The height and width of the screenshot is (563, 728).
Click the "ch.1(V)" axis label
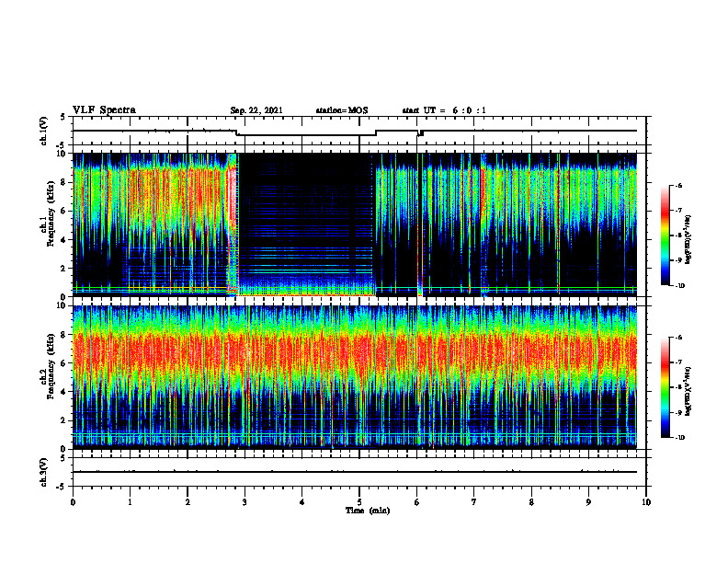(x=44, y=131)
